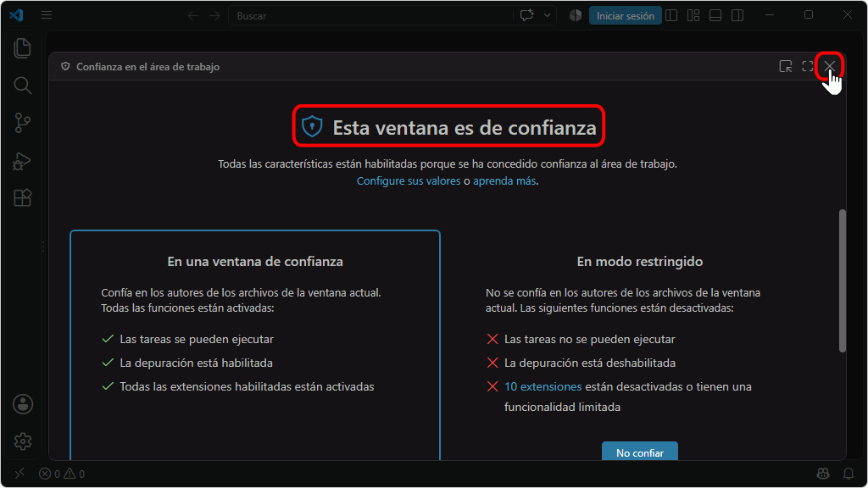The height and width of the screenshot is (488, 868).
Task: Click La depuración está habilitada text
Action: 196,363
